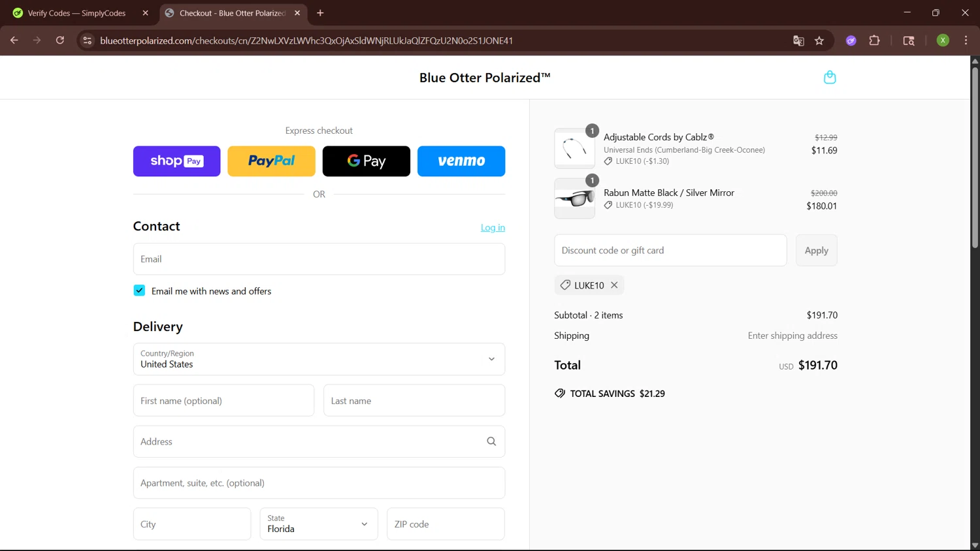
Task: Click the Rabun sunglasses product thumbnail
Action: pos(574,198)
